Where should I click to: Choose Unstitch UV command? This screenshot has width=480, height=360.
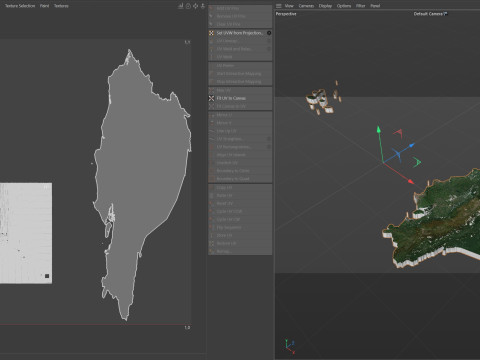[240, 163]
